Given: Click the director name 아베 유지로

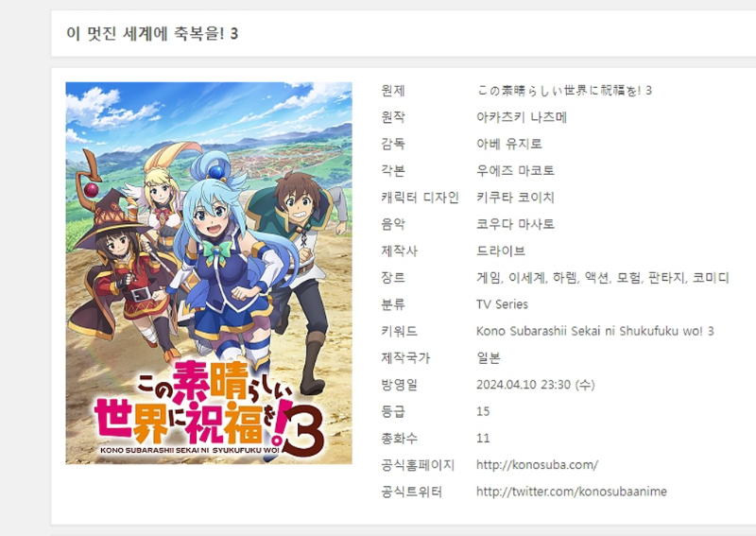Looking at the screenshot, I should coord(509,144).
